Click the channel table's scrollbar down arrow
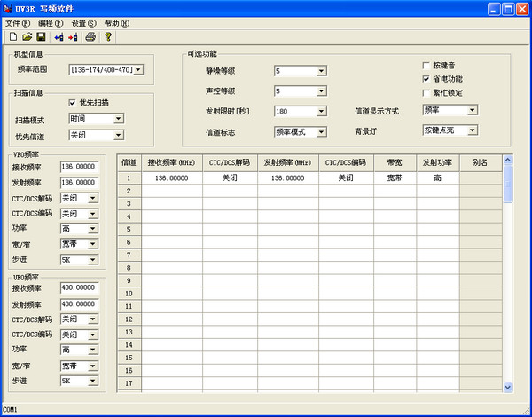The width and height of the screenshot is (532, 417). click(x=507, y=387)
